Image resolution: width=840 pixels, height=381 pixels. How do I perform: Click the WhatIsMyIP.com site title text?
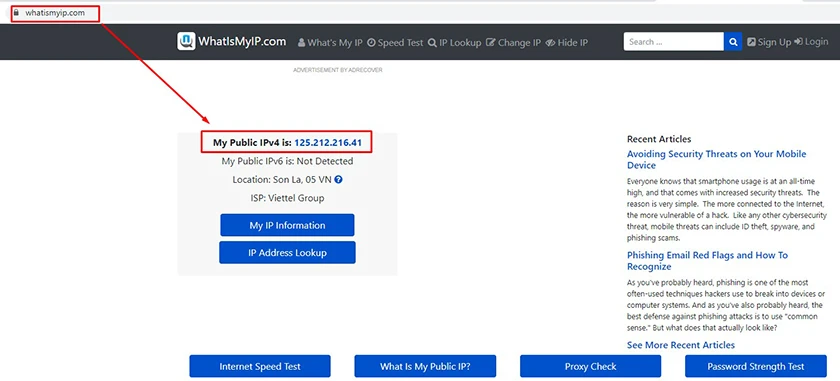click(x=242, y=41)
